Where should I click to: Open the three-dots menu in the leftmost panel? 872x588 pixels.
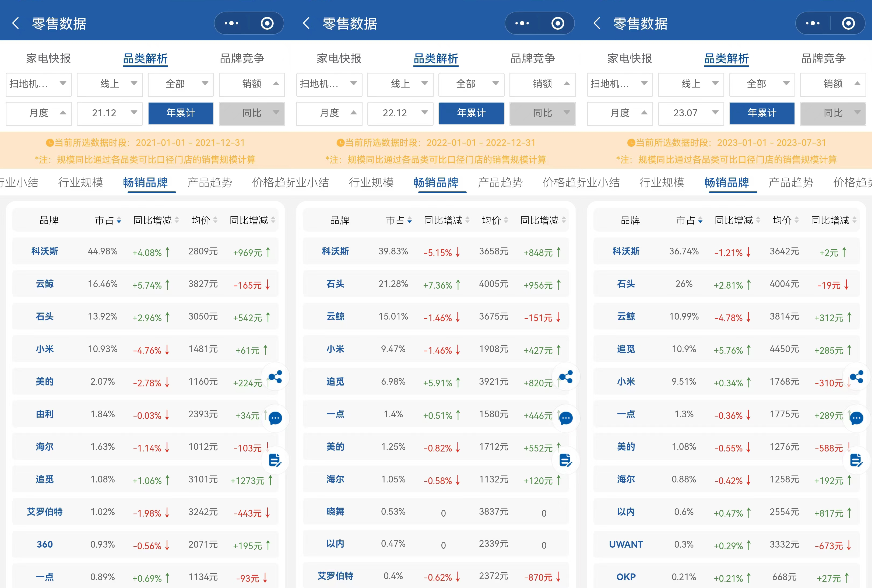231,23
